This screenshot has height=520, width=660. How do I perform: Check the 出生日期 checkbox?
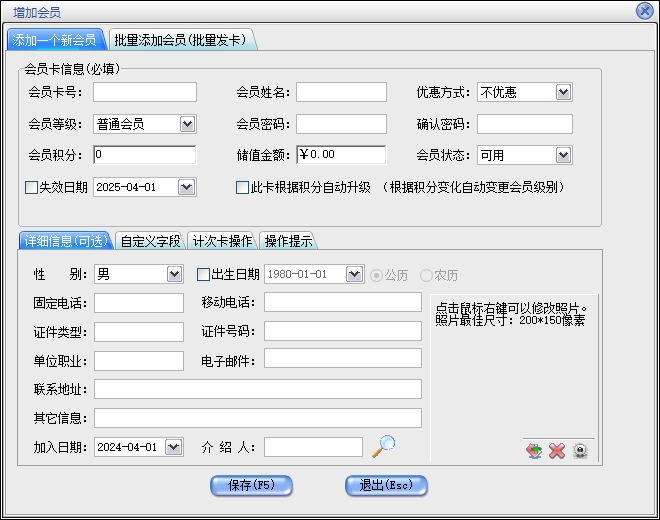(x=204, y=274)
